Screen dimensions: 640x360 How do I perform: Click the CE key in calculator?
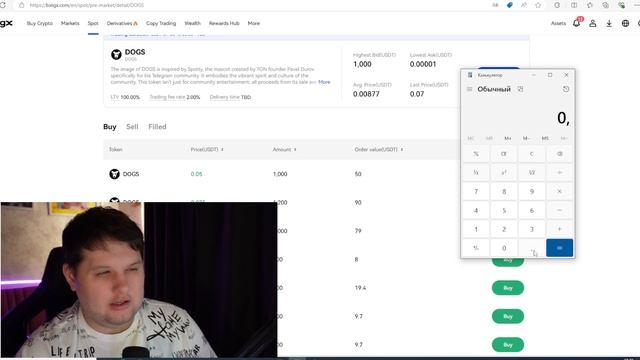(x=504, y=154)
